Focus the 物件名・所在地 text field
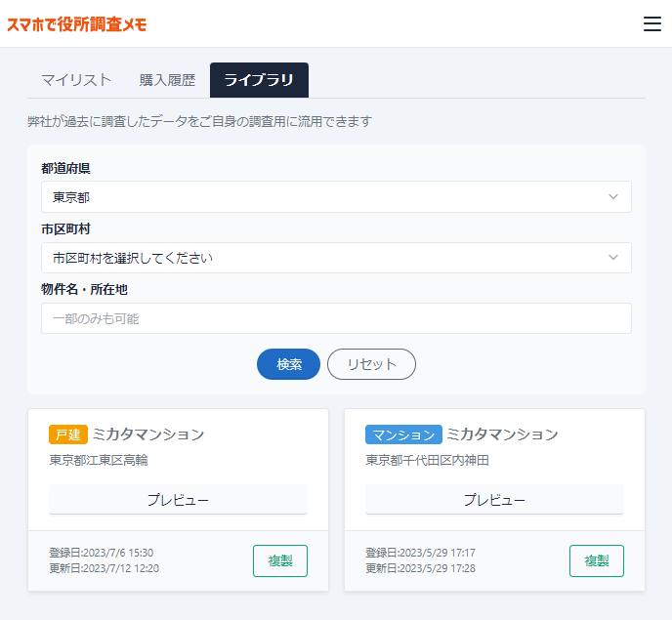672x620 pixels. pyautogui.click(x=336, y=318)
